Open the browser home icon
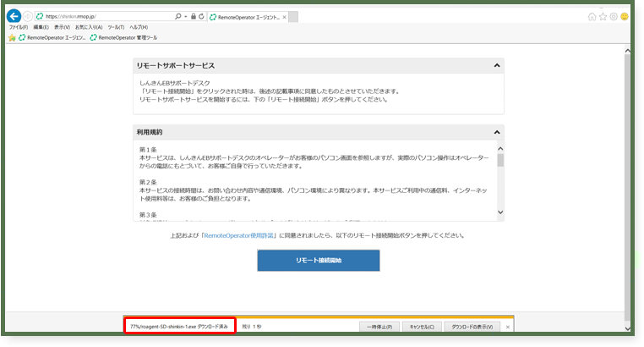Image resolution: width=644 pixels, height=347 pixels. [592, 16]
